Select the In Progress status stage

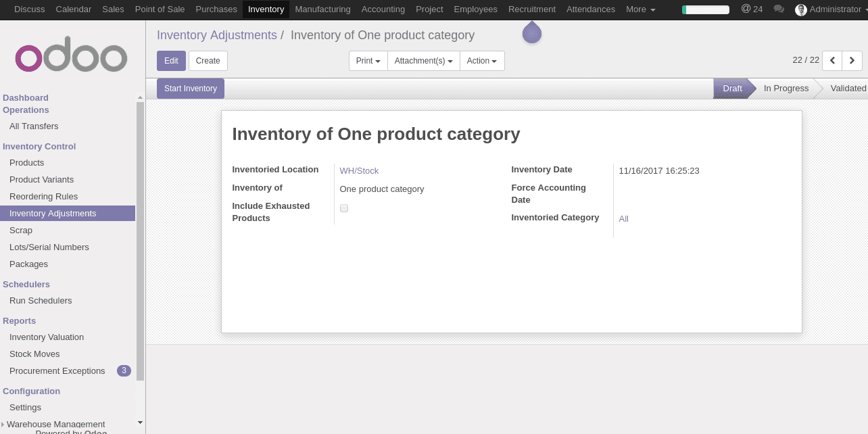(x=786, y=89)
